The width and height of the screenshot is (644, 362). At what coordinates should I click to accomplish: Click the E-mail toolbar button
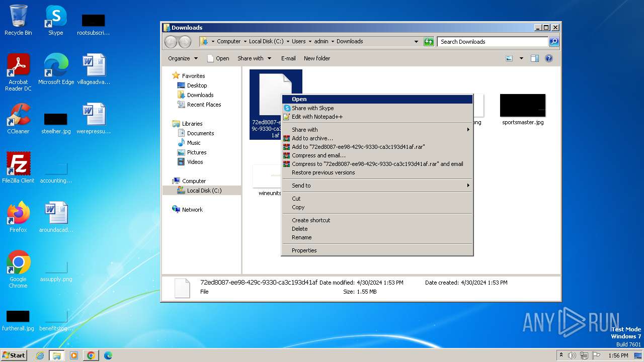[x=288, y=58]
